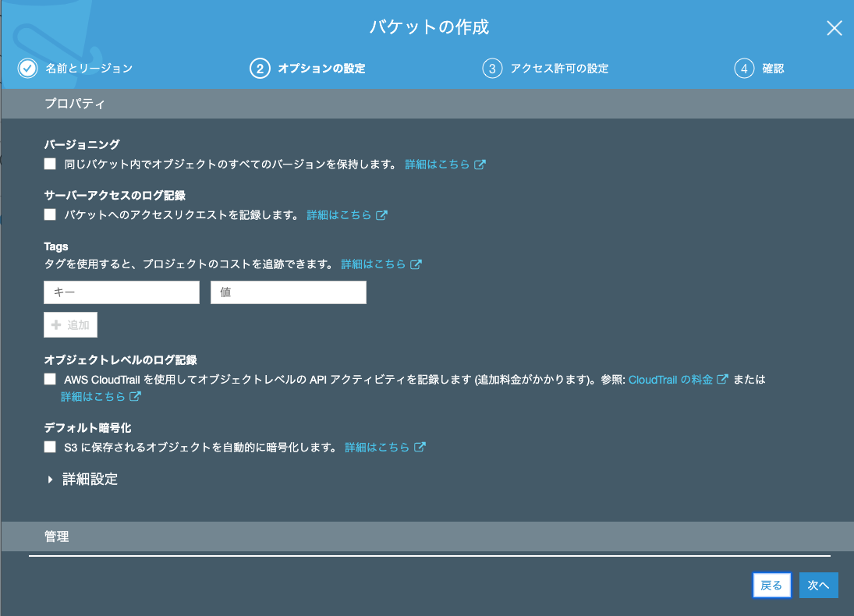Click the external link icon beside サーバーアクセスのログ記録 link

382,214
